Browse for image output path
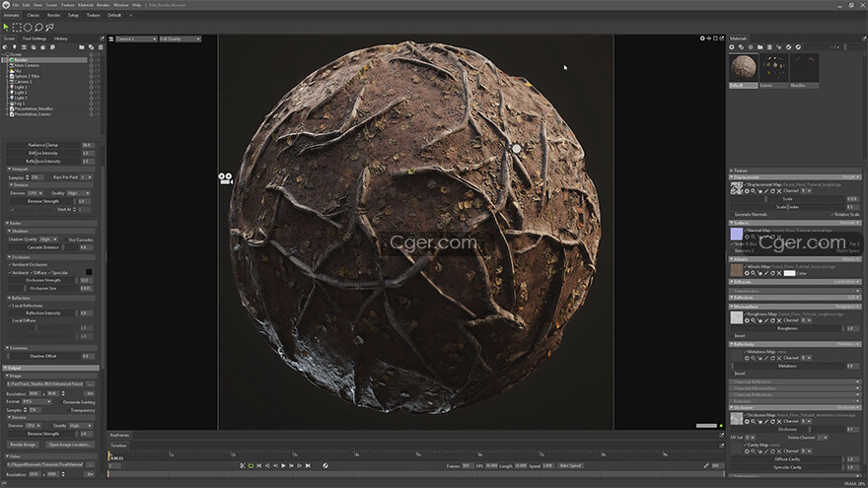The image size is (868, 488). pyautogui.click(x=90, y=383)
